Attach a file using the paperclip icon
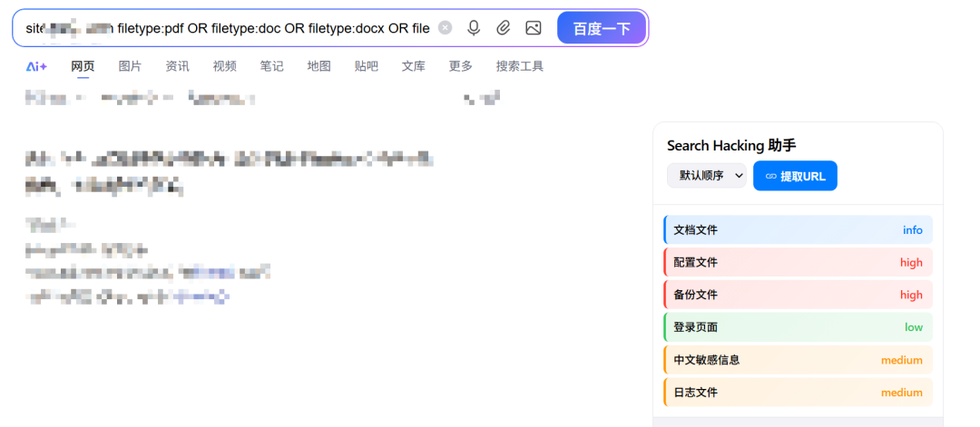The width and height of the screenshot is (980, 427). [504, 27]
